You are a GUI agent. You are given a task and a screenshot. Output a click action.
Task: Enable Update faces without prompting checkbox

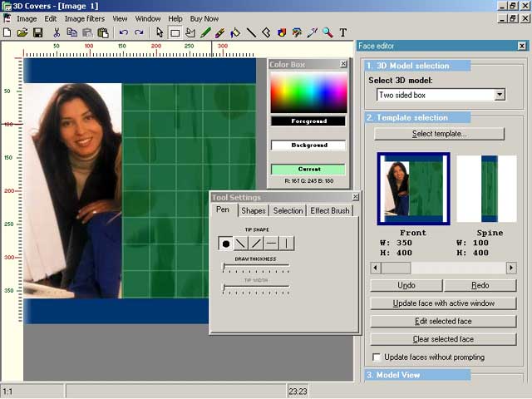[378, 357]
